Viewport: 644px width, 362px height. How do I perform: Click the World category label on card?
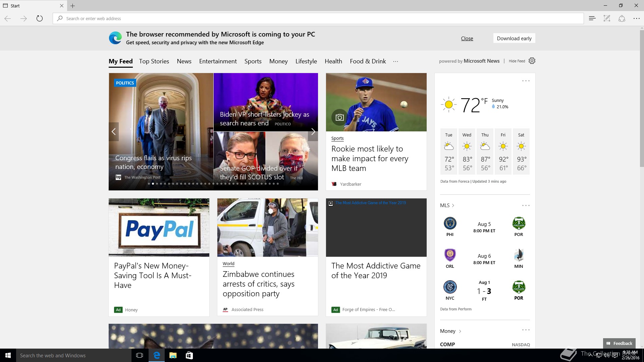coord(228,264)
